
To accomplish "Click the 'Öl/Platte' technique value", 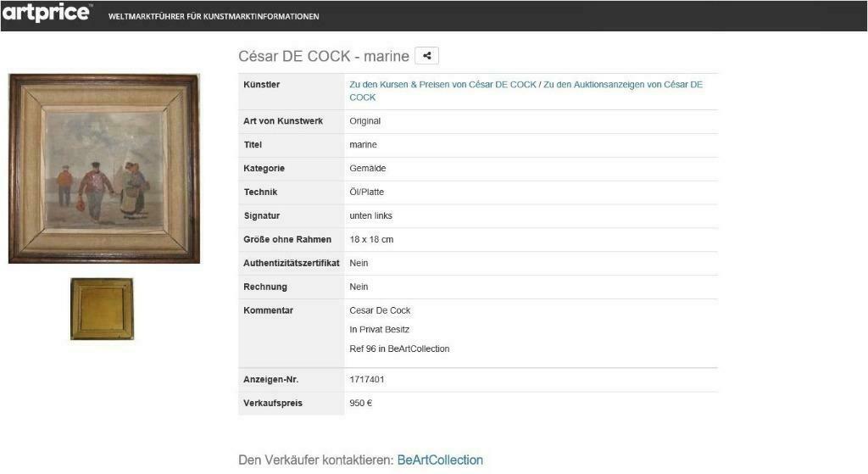I will pos(366,192).
